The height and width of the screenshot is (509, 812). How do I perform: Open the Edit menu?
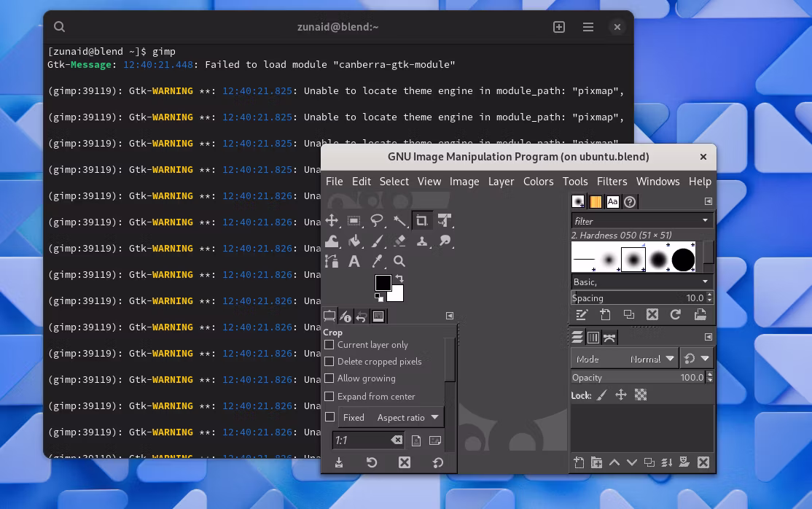362,182
